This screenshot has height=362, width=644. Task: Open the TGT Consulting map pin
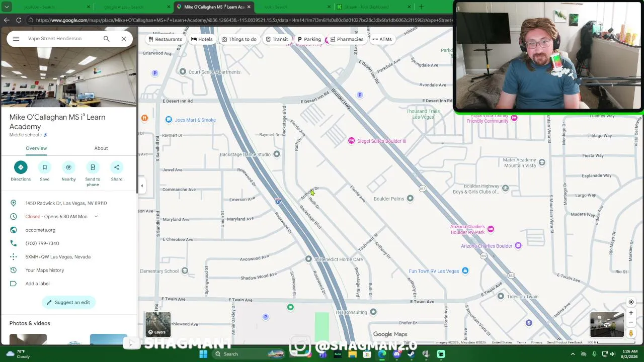coord(373,312)
